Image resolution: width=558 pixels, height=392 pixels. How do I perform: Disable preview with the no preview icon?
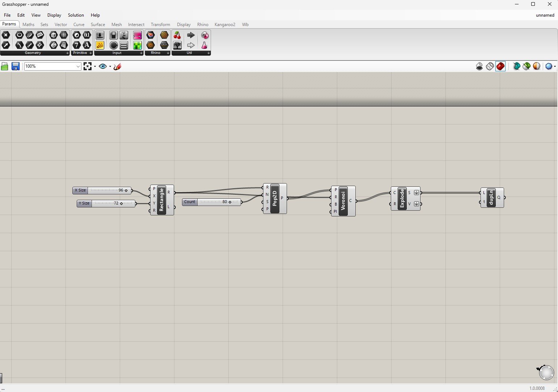479,66
